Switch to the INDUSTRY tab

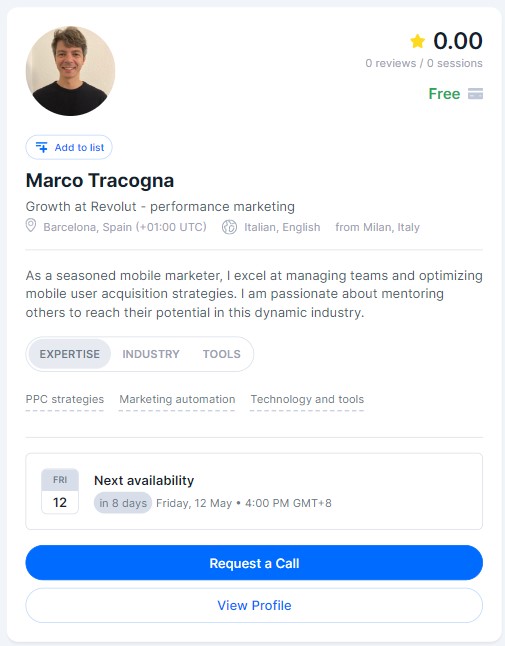(151, 354)
